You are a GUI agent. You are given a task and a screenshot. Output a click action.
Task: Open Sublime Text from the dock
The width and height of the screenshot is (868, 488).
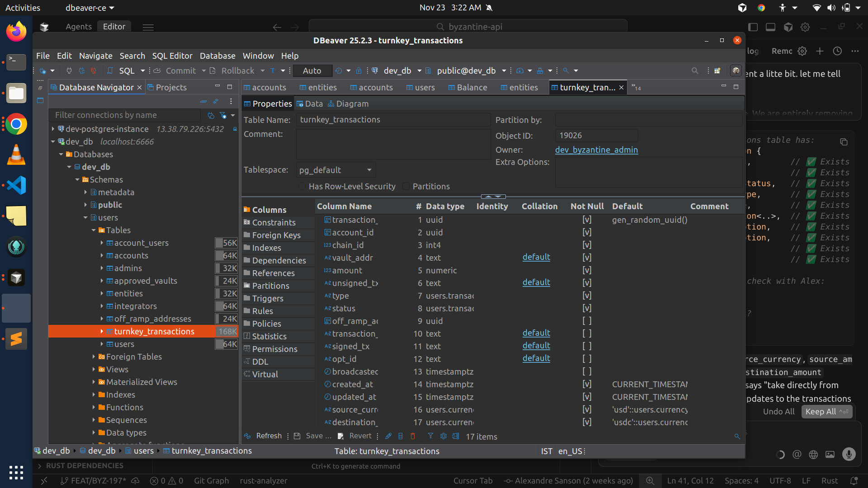point(16,338)
